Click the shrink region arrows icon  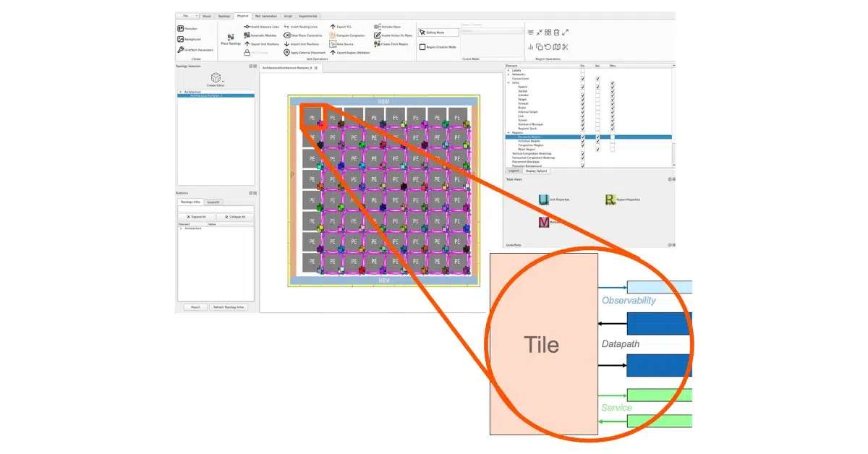tap(539, 33)
